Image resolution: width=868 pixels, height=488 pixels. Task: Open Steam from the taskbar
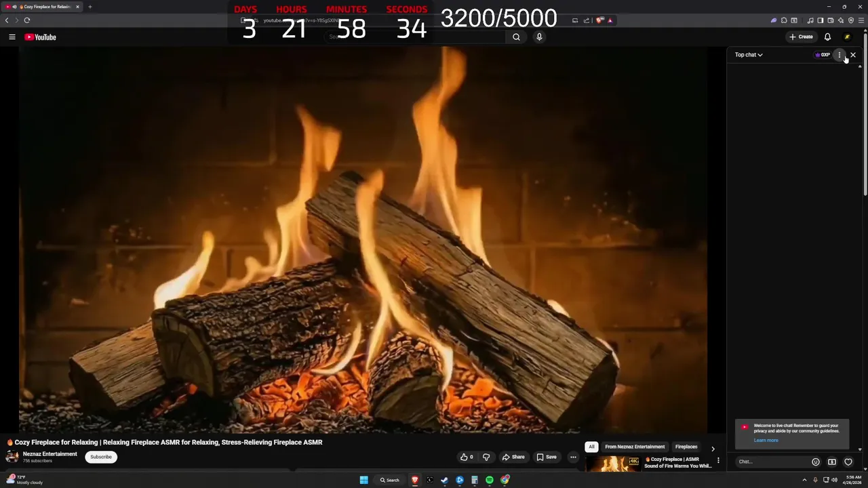click(445, 480)
